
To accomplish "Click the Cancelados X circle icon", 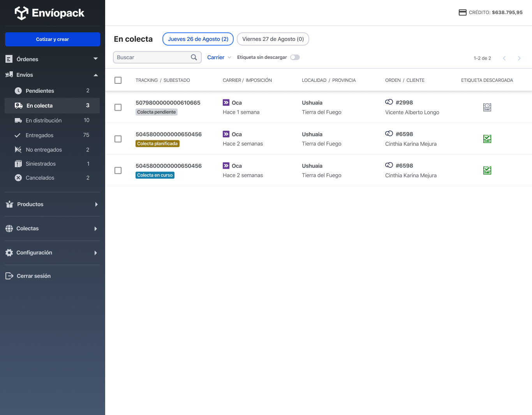I will [18, 178].
